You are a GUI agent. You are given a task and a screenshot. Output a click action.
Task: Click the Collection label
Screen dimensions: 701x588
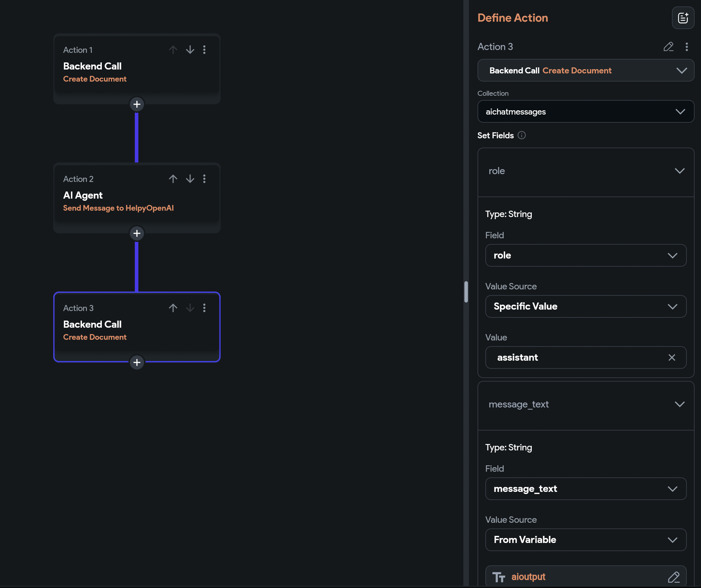point(493,93)
